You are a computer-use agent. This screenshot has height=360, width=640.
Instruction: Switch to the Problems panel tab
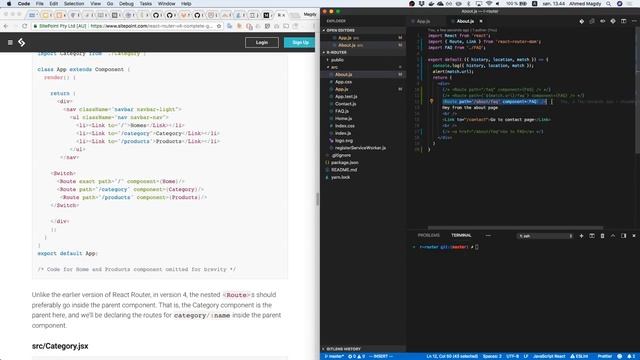tap(429, 235)
